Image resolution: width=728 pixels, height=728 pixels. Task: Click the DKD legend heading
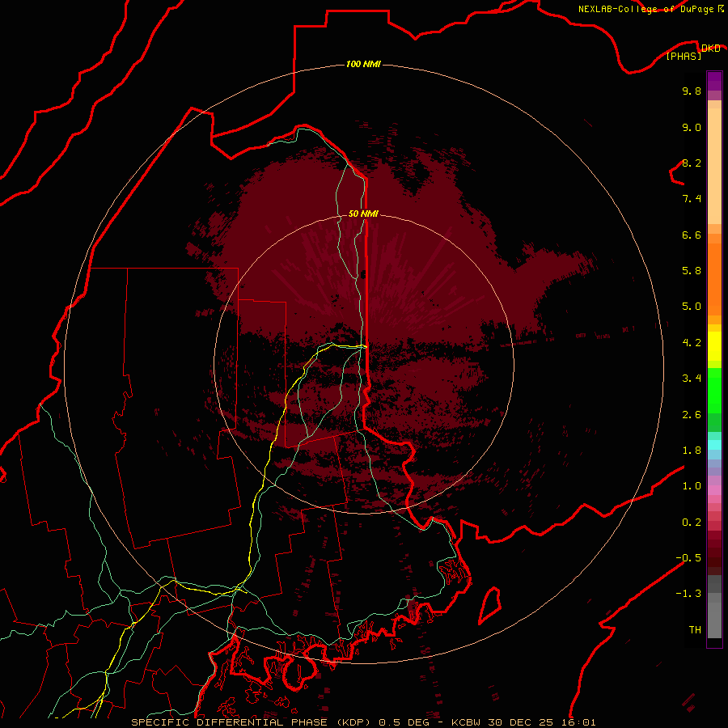coord(710,49)
